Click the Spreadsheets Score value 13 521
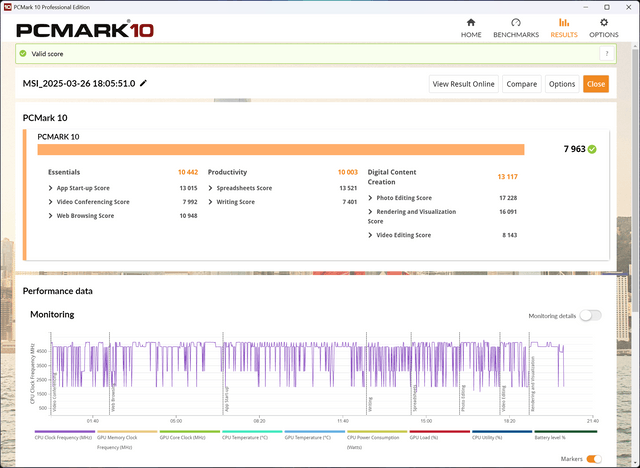 (x=348, y=188)
